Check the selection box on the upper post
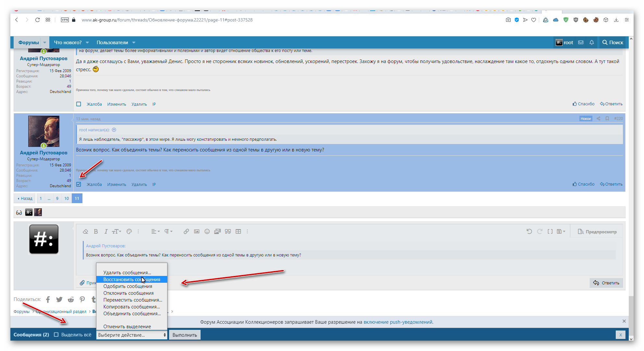The image size is (644, 351). point(79,104)
